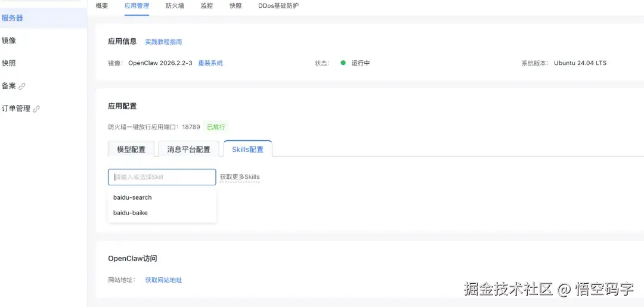
Task: Click the 获取网站地址 link
Action: point(163,280)
